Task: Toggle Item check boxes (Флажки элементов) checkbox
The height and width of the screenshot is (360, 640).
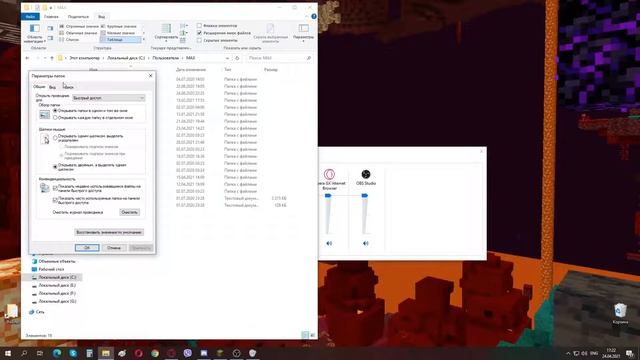Action: click(x=199, y=25)
